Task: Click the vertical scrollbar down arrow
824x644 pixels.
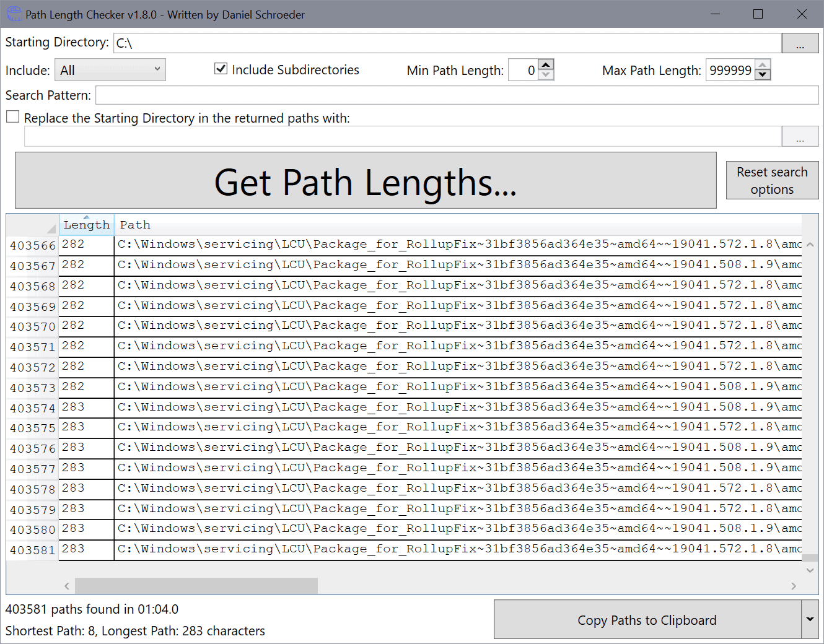Action: (x=810, y=570)
